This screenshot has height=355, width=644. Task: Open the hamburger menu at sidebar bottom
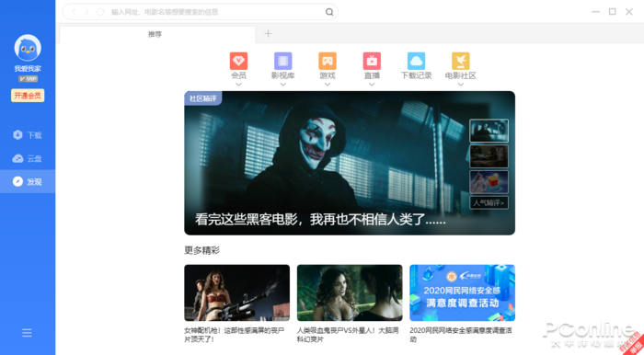coord(27,333)
